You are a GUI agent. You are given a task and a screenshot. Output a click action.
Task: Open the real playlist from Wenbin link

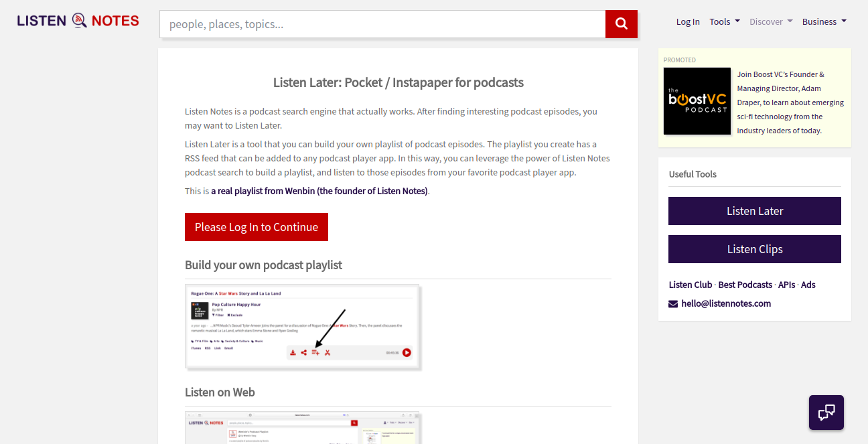pos(319,191)
